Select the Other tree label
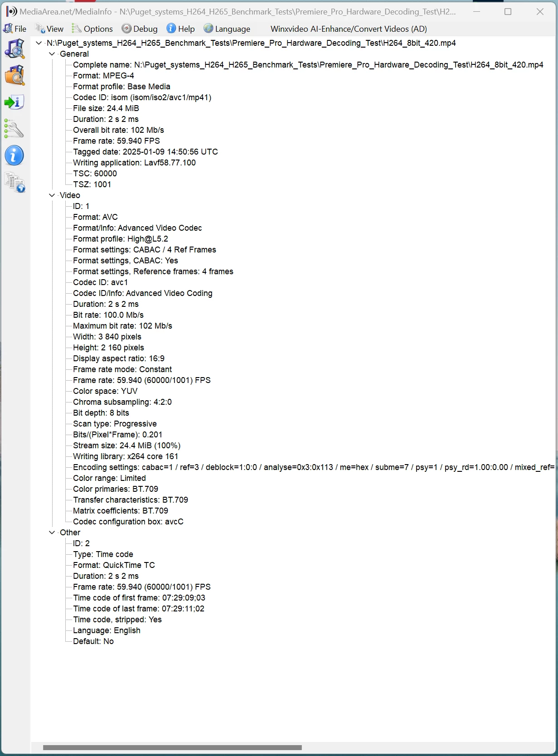The width and height of the screenshot is (558, 756). pos(70,533)
